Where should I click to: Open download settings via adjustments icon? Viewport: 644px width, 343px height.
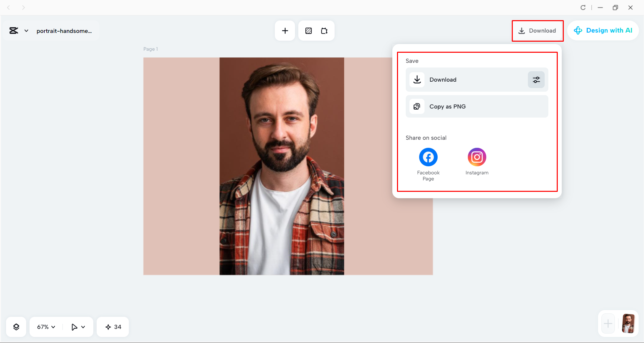pos(536,80)
